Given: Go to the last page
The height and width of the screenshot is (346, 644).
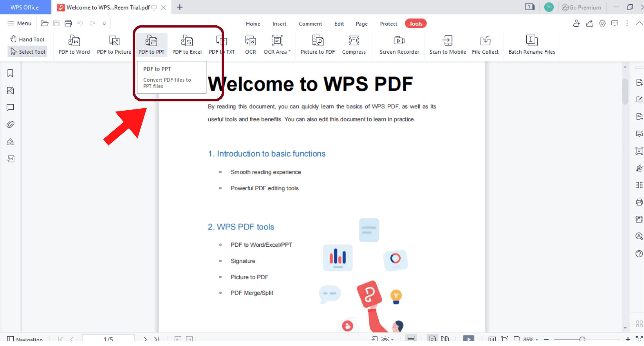Looking at the screenshot, I should click(157, 339).
